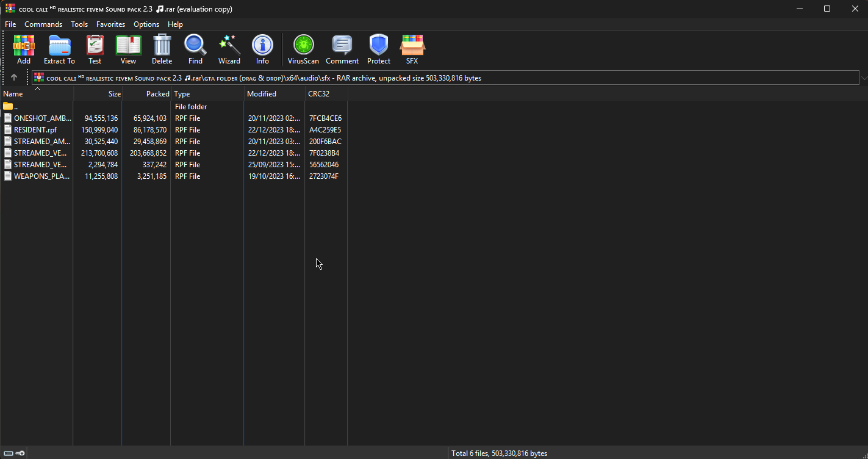Open the Extract To tool
Screen dimensions: 868x459
59,49
